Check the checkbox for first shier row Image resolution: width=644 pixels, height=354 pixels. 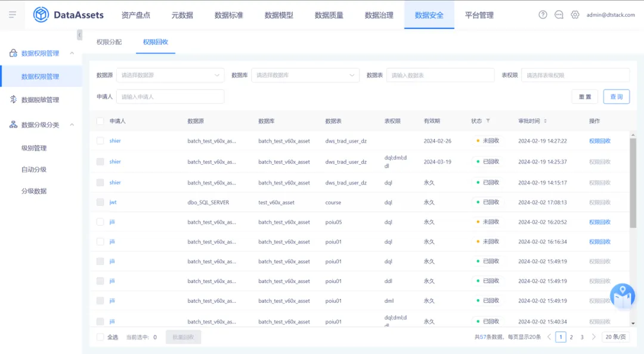pos(100,141)
